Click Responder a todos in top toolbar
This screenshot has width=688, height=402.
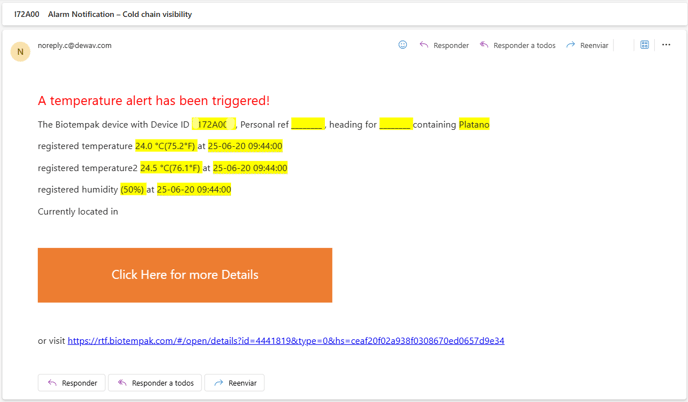[x=518, y=45]
